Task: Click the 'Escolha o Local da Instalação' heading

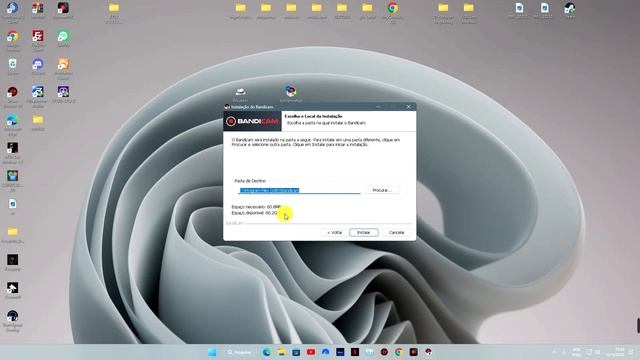Action: [313, 116]
